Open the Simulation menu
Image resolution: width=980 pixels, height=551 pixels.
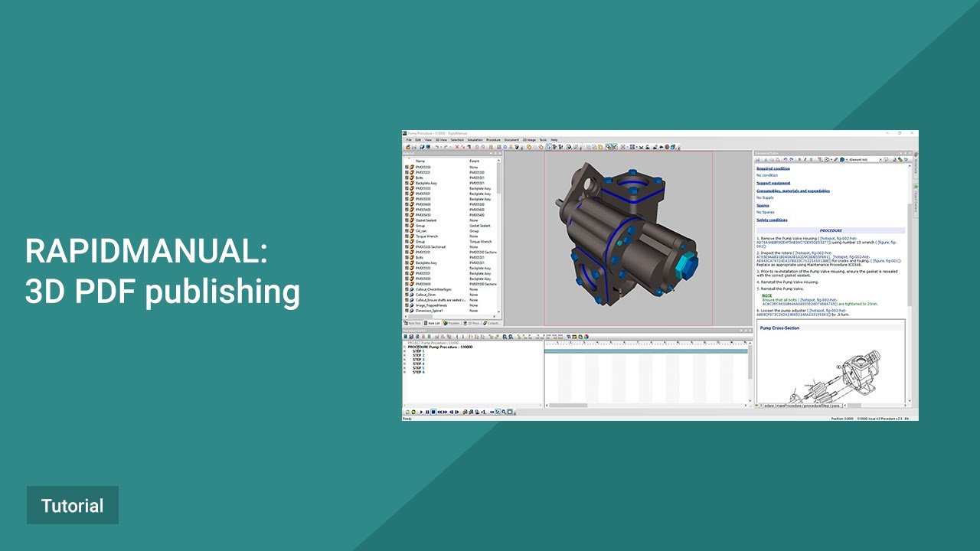tap(475, 140)
